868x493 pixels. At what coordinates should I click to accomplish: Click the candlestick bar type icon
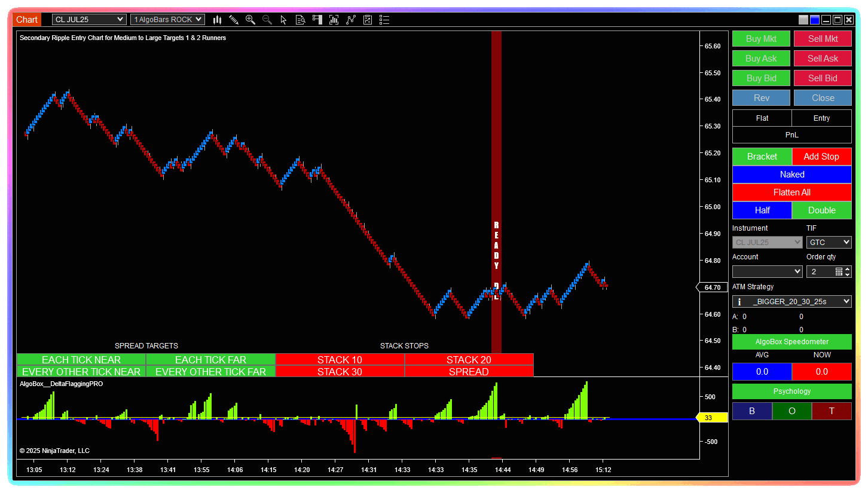pos(217,20)
